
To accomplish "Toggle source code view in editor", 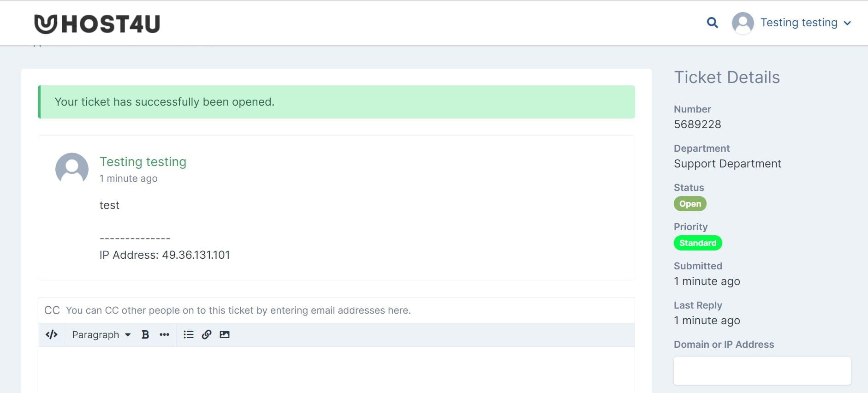I will [x=52, y=334].
